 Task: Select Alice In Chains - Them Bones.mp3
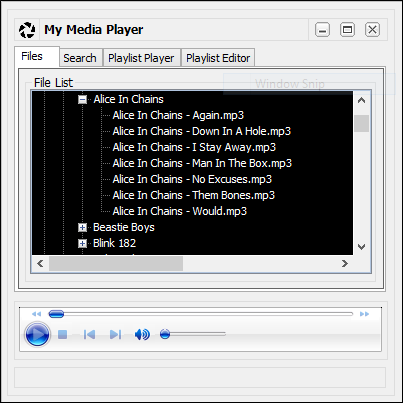(x=194, y=195)
